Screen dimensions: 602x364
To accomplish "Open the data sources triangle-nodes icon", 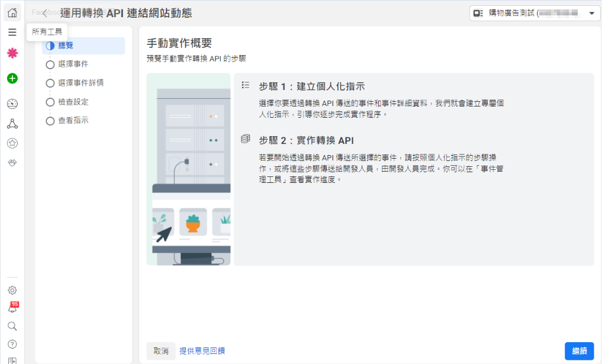I will (x=12, y=124).
